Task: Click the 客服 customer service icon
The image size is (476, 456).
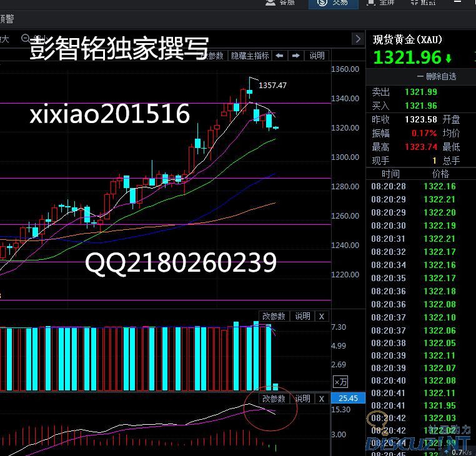Action: click(279, 2)
